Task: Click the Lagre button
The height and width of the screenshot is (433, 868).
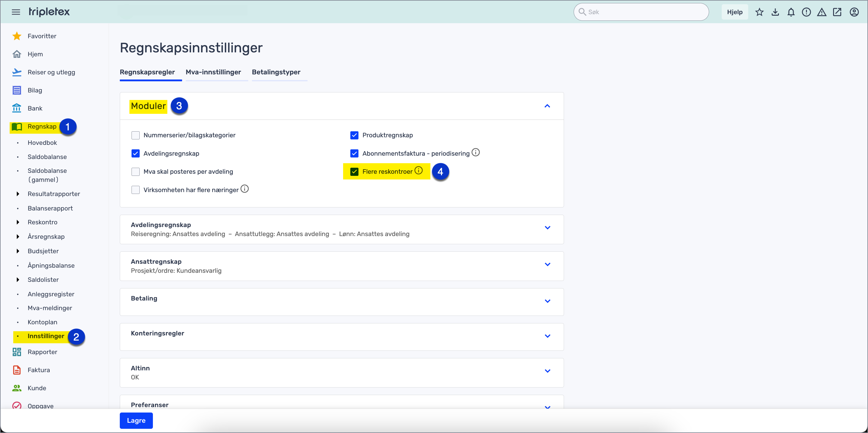Action: pos(136,421)
